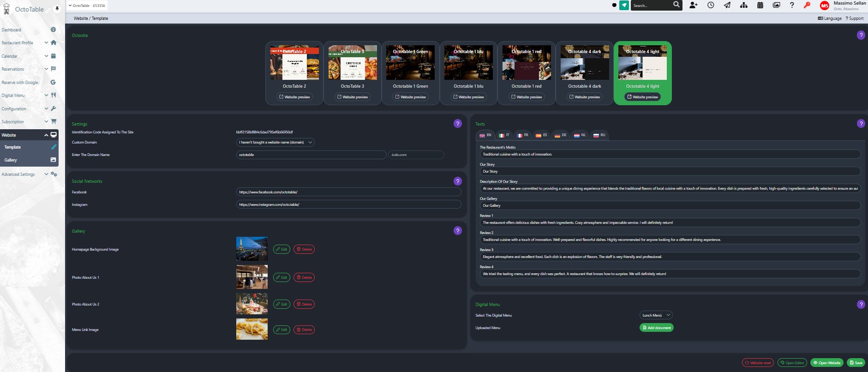Open help for the Digital Menu section

coord(861,305)
